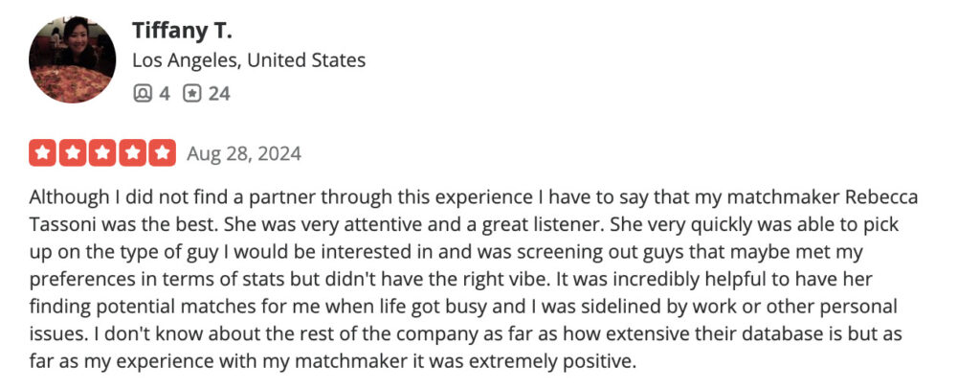Click the reviews star icon beside 24
The height and width of the screenshot is (389, 980).
pyautogui.click(x=191, y=94)
